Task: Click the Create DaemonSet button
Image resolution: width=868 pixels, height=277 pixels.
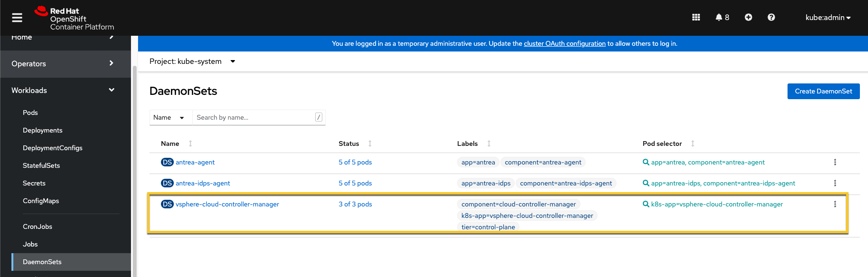Action: (824, 91)
